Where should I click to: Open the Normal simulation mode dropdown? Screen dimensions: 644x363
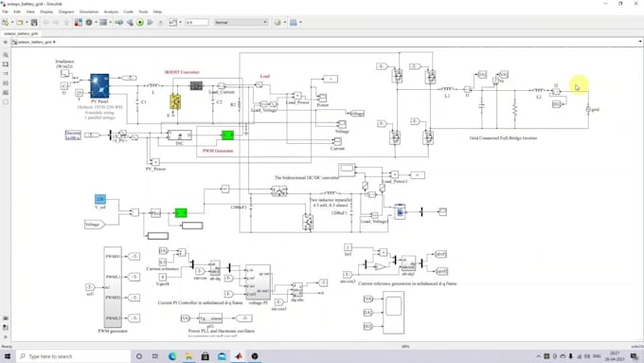(241, 22)
